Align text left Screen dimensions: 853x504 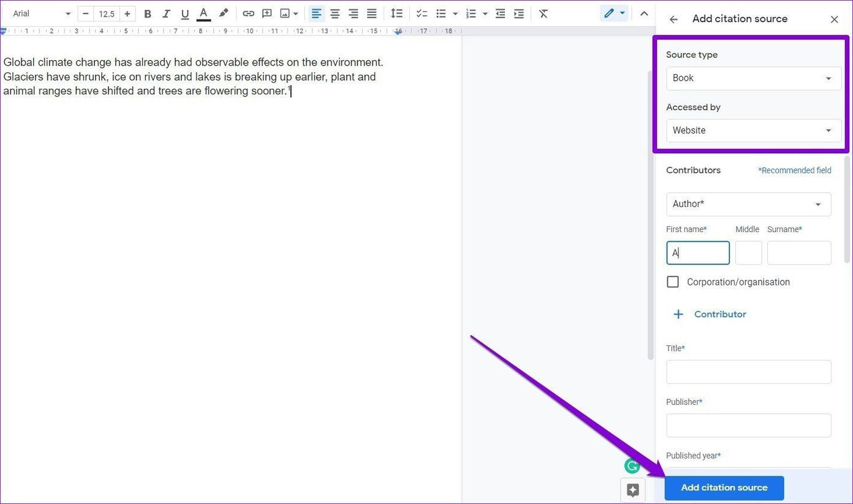pyautogui.click(x=316, y=13)
